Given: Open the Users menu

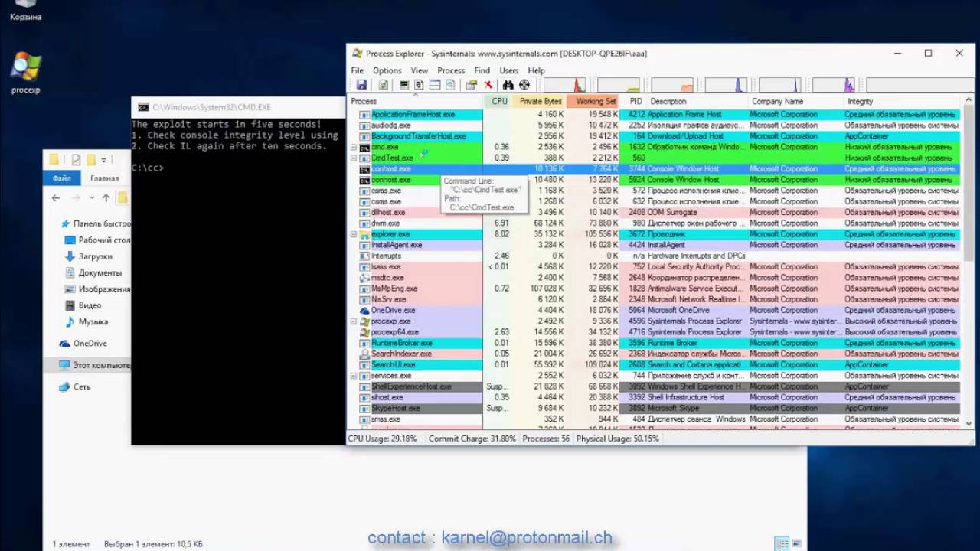Looking at the screenshot, I should tap(508, 70).
